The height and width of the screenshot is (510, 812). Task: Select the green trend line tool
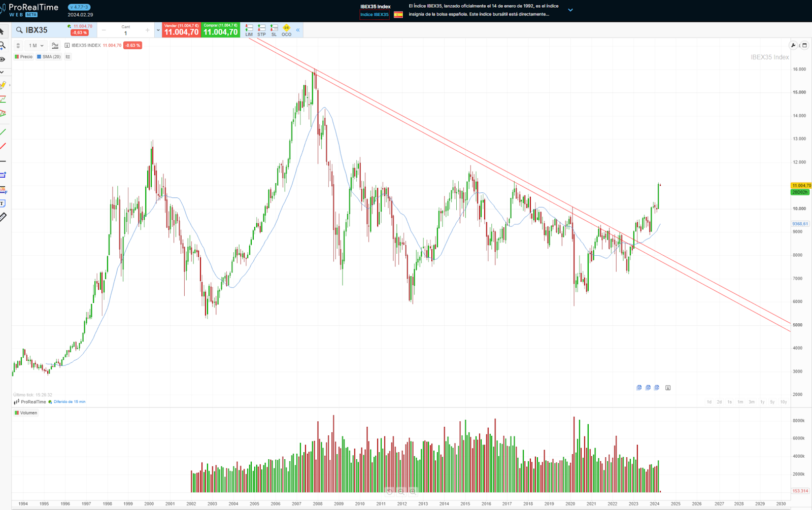click(x=3, y=132)
